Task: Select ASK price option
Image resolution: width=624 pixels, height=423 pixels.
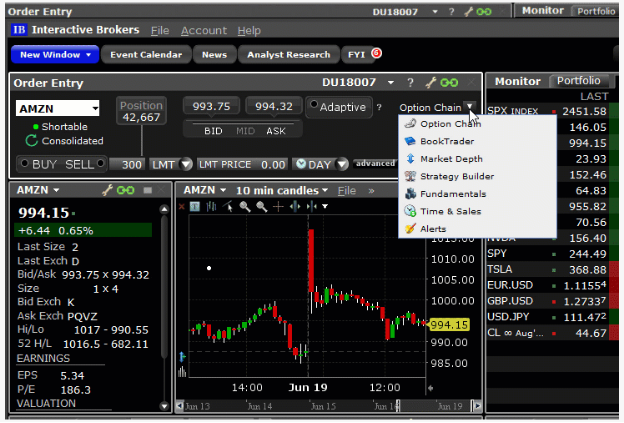Action: [276, 131]
